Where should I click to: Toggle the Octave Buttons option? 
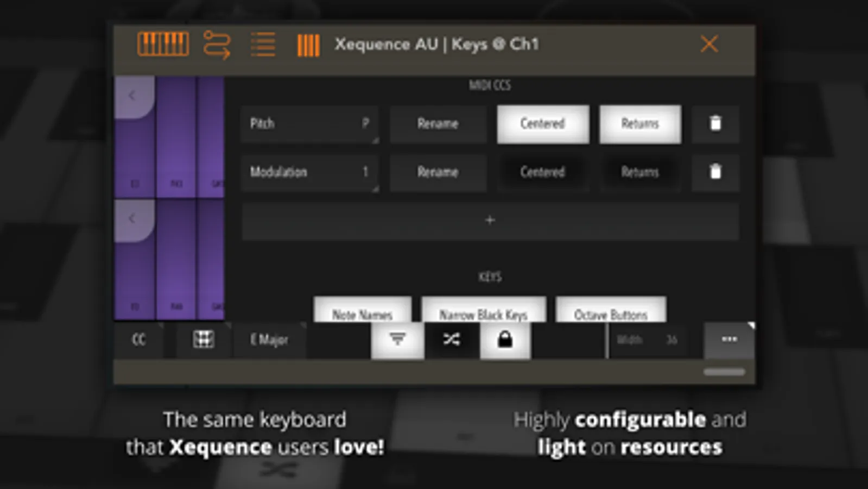tap(611, 310)
